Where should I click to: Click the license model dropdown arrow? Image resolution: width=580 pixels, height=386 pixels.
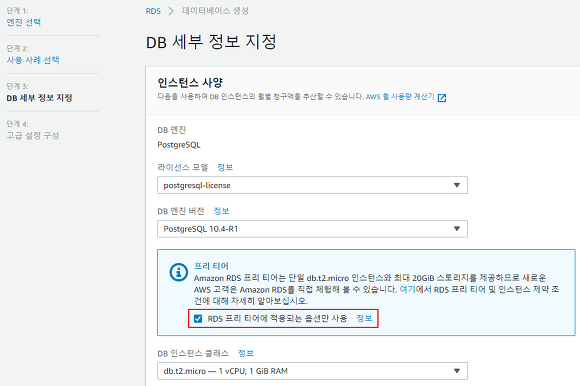pyautogui.click(x=457, y=185)
